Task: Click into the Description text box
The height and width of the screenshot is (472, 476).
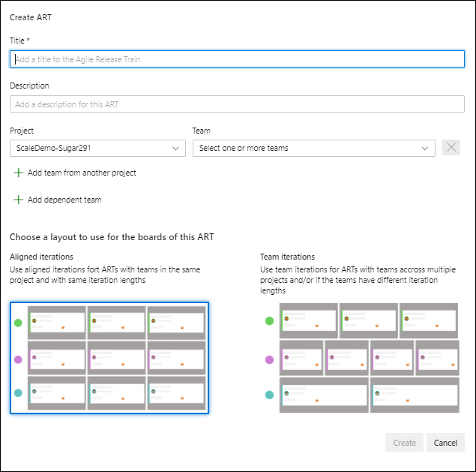Action: coord(237,104)
